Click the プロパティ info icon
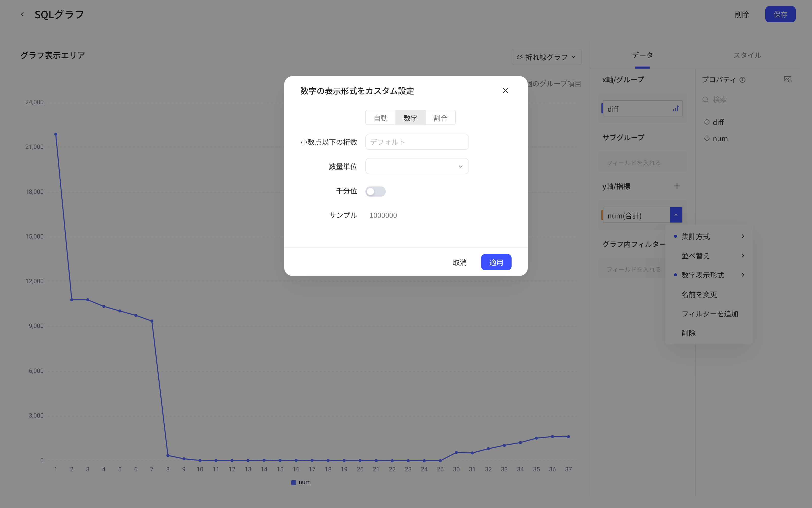This screenshot has height=508, width=812. (742, 80)
